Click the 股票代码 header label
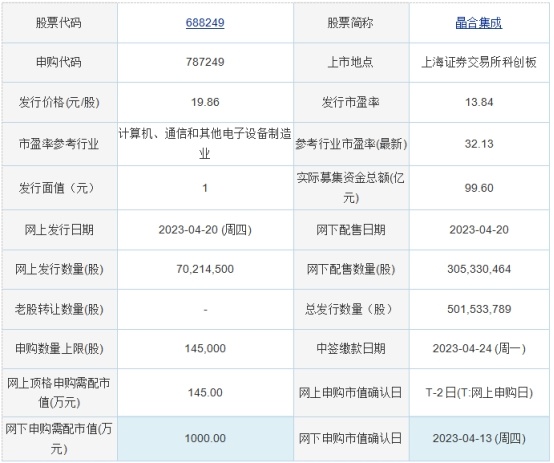This screenshot has width=554, height=463. (59, 23)
